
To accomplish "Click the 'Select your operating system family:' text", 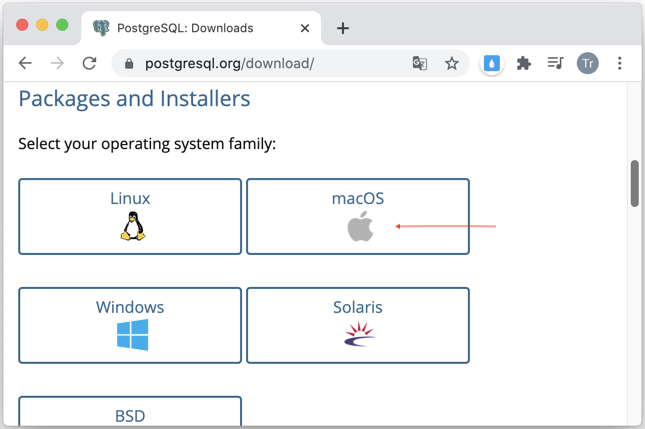I will [x=147, y=144].
